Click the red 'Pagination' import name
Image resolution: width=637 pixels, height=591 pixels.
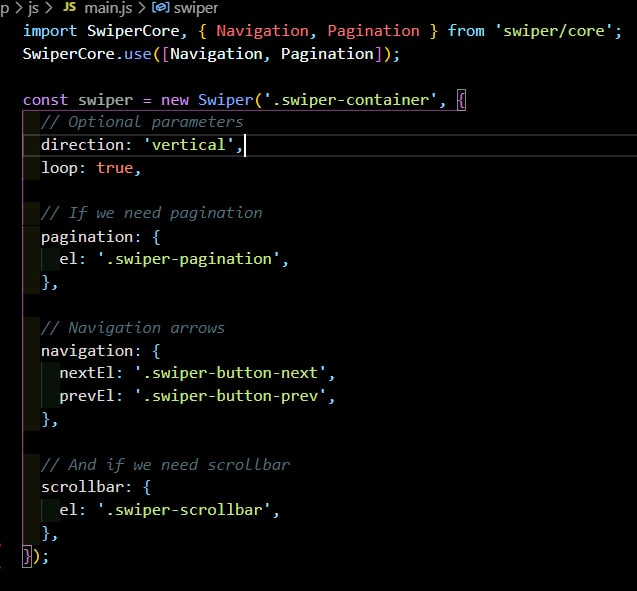coord(373,31)
